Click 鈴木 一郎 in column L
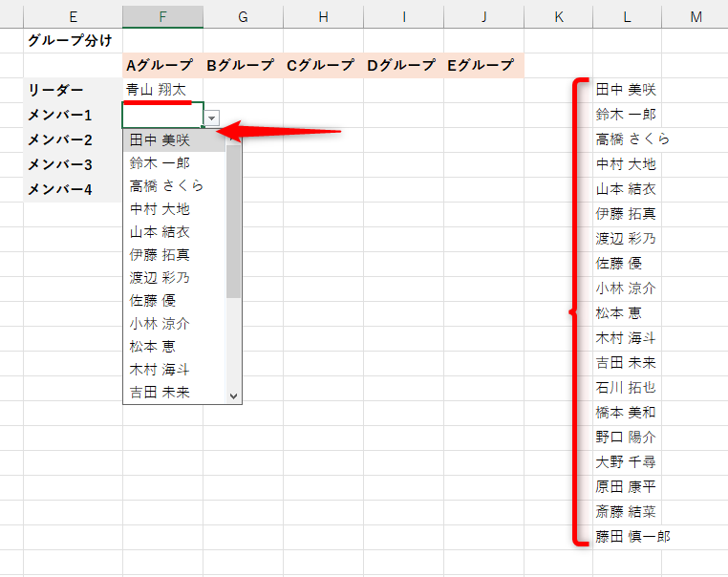The height and width of the screenshot is (577, 728). point(628,115)
